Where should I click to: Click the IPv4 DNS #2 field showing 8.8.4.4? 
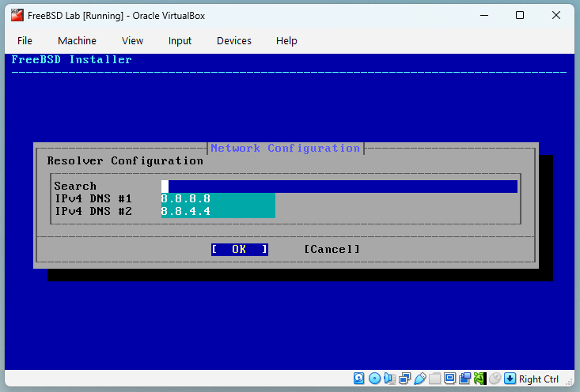pos(218,211)
